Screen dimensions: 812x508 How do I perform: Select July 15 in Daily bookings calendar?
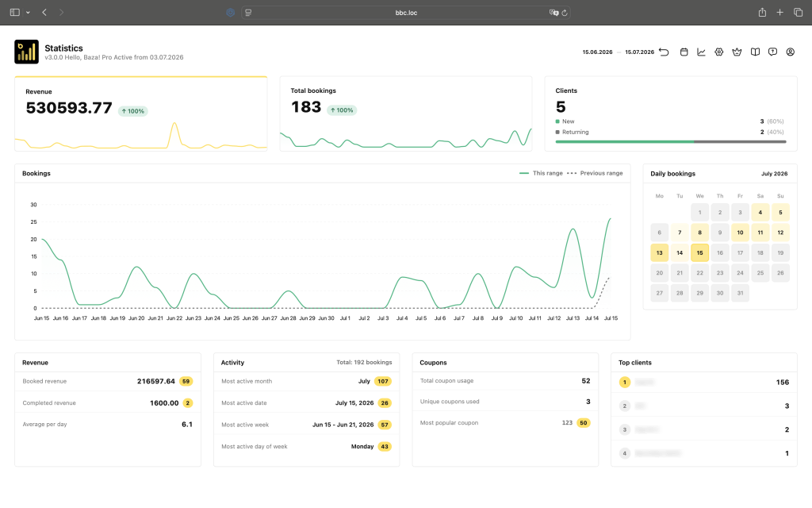coord(699,252)
